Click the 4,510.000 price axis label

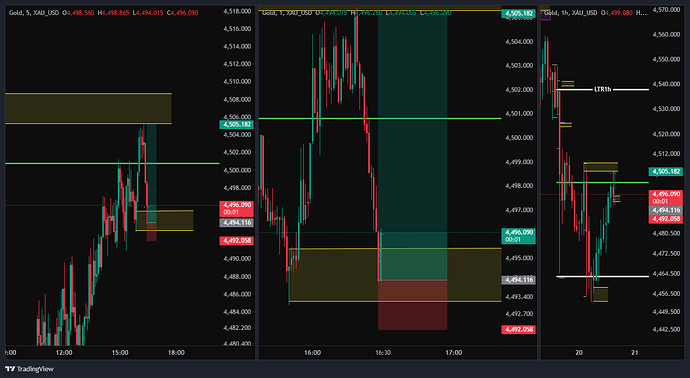[237, 81]
